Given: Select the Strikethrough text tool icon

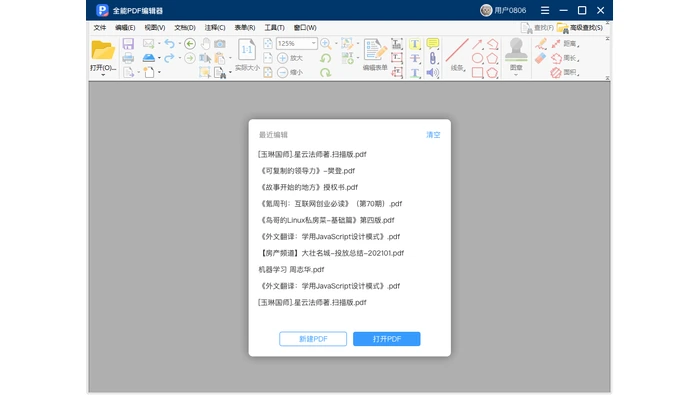Looking at the screenshot, I should tap(415, 58).
